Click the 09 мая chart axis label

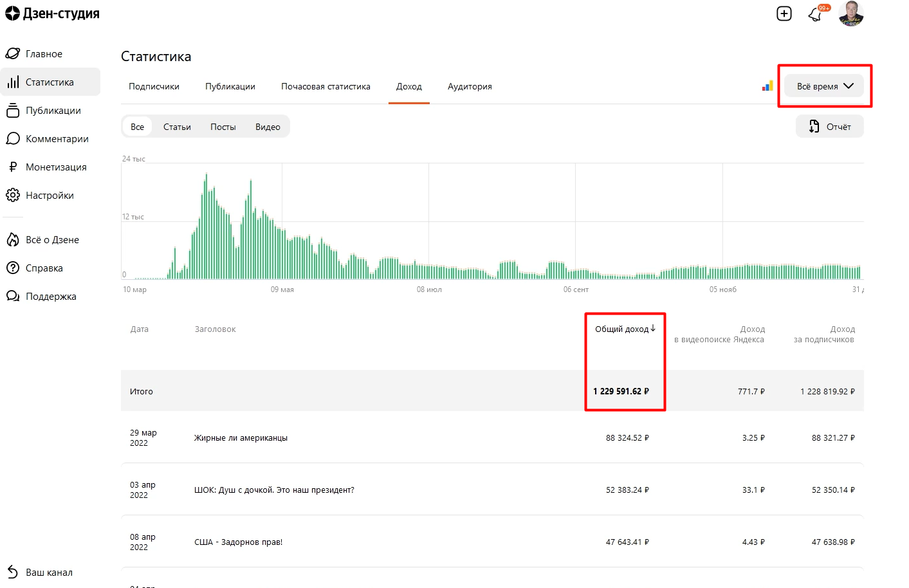[282, 289]
